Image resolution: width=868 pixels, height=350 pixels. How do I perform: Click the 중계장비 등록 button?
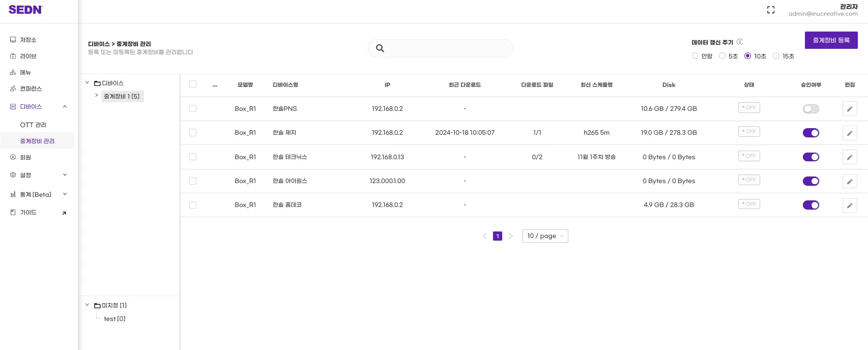[x=831, y=40]
